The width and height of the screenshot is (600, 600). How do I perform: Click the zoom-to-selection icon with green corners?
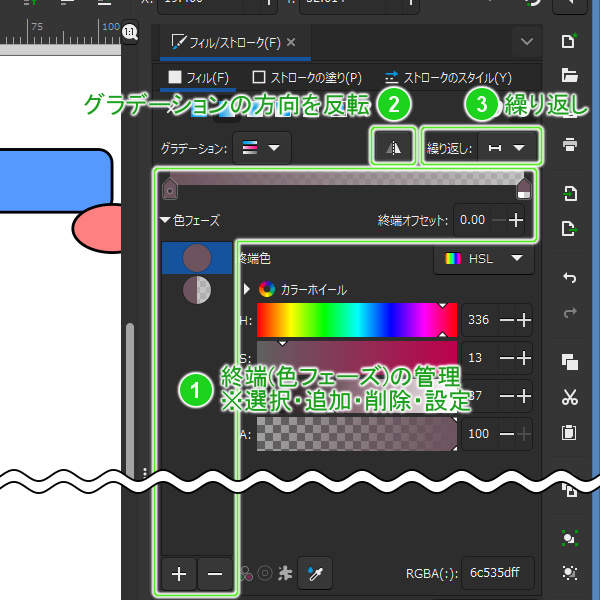coord(569,538)
